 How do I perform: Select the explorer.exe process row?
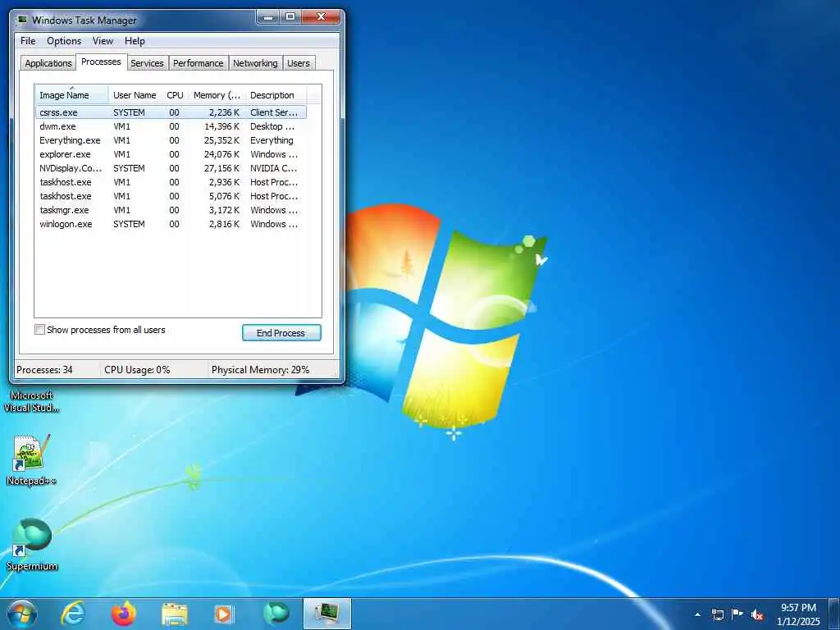pos(171,154)
